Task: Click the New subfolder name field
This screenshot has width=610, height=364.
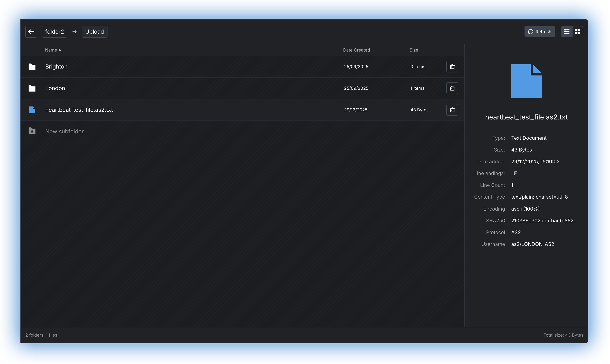Action: (64, 131)
